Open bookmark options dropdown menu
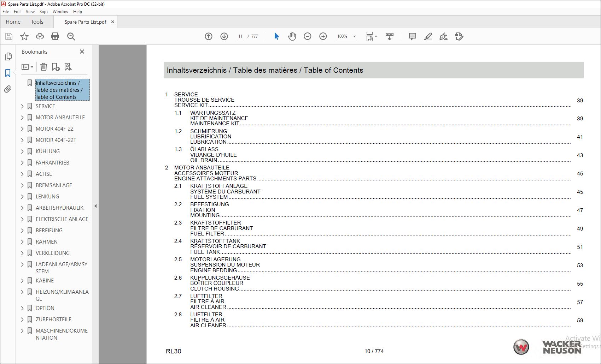 [x=27, y=67]
